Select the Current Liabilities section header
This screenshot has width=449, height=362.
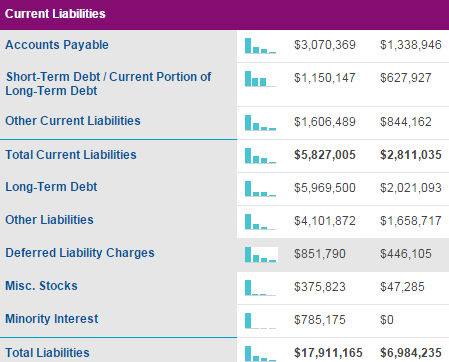coord(224,14)
